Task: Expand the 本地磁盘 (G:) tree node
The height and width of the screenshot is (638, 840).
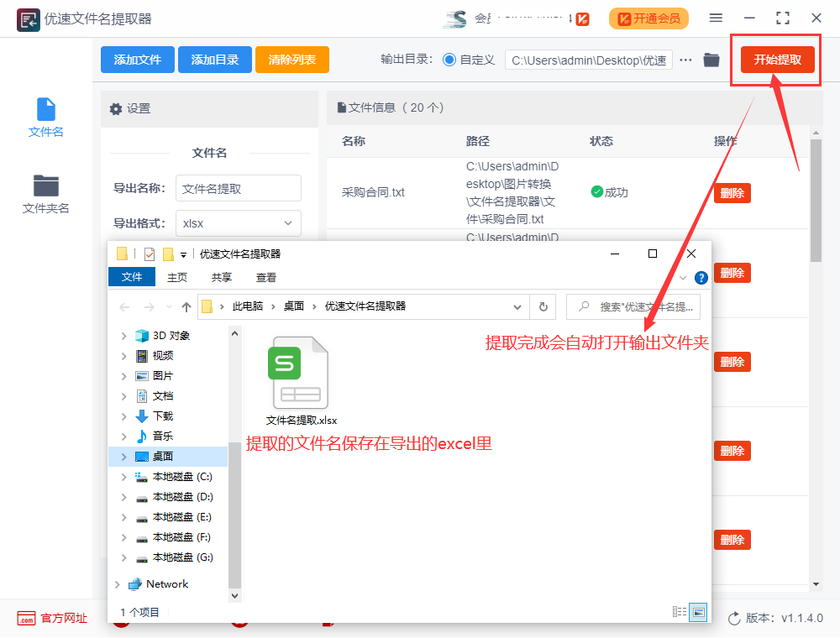Action: 123,557
